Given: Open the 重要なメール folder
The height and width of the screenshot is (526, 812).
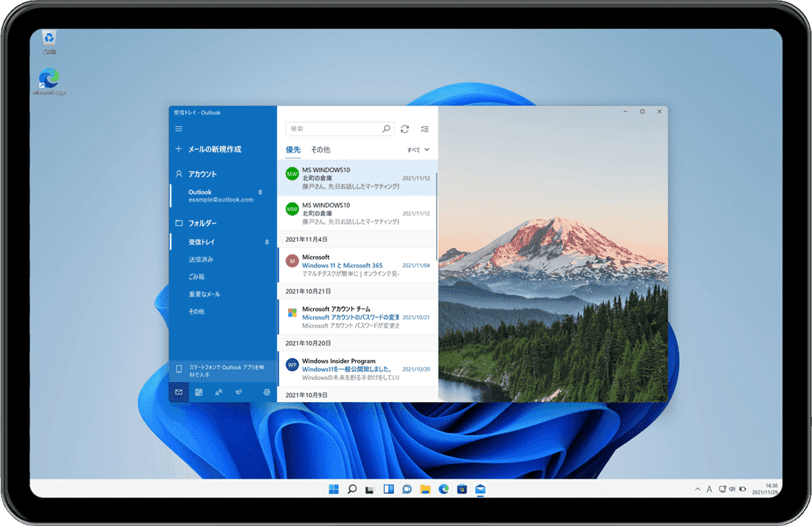Looking at the screenshot, I should [x=204, y=294].
